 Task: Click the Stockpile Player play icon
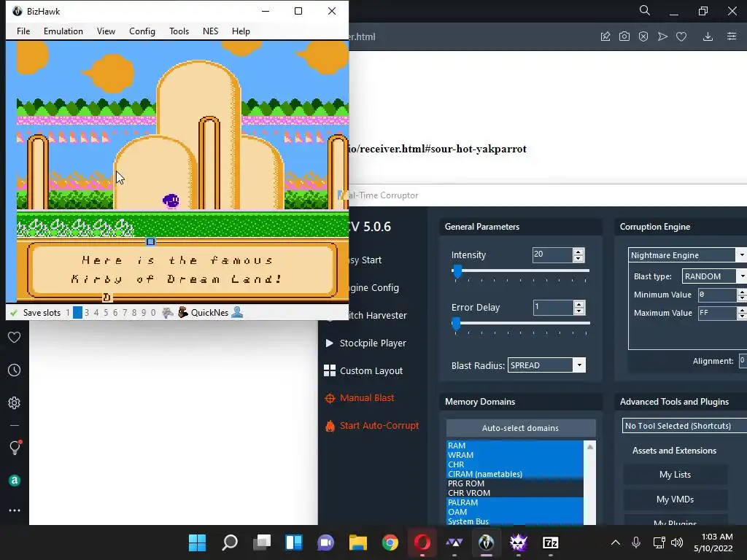329,343
